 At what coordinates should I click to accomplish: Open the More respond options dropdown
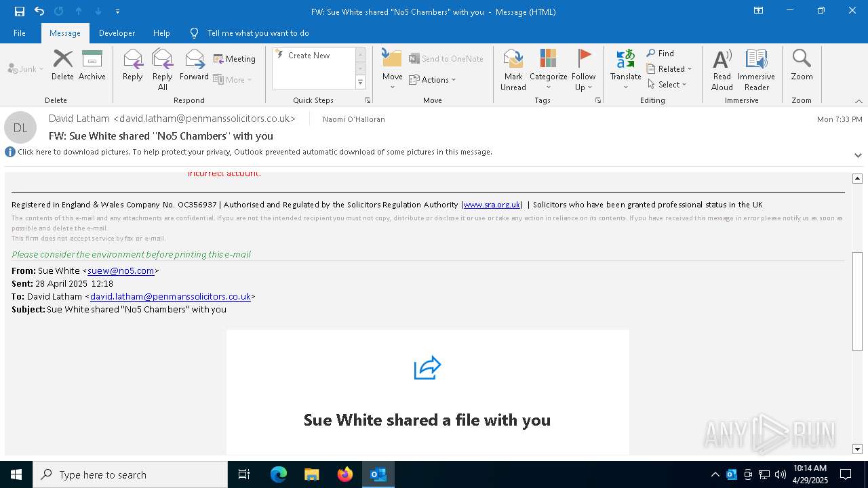click(x=233, y=79)
